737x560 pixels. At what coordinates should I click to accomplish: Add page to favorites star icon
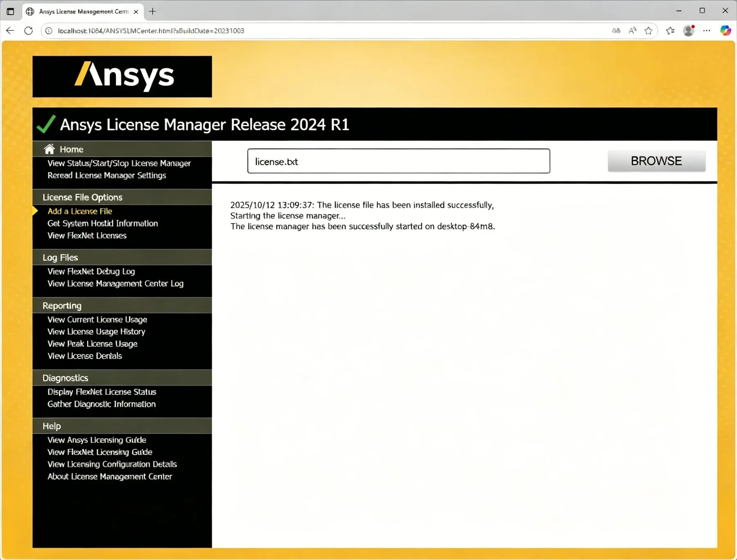click(x=648, y=31)
